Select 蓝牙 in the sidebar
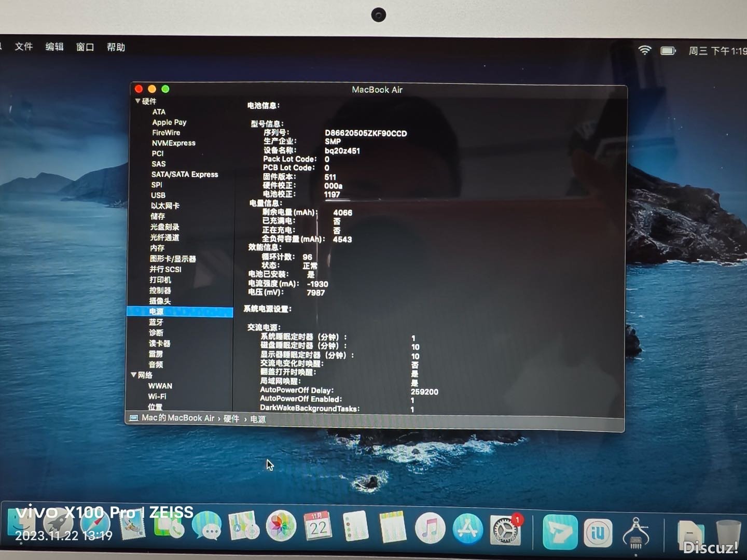Screen dimensions: 747x560 click(156, 322)
